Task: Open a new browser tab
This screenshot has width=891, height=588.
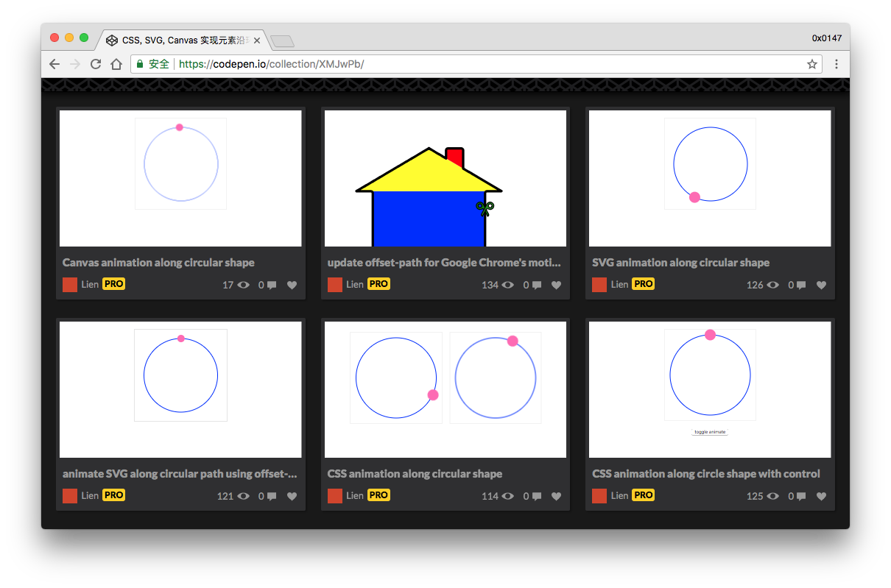Action: [x=282, y=40]
